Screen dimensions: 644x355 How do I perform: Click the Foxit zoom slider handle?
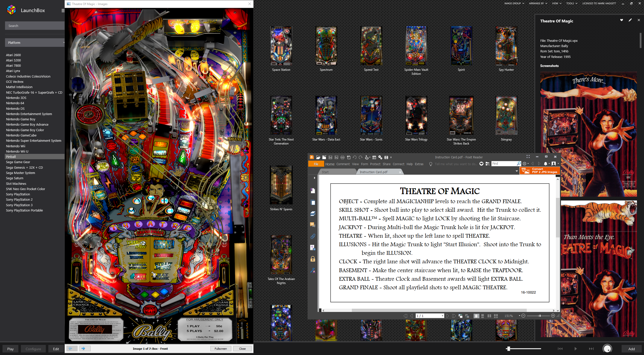coord(540,316)
